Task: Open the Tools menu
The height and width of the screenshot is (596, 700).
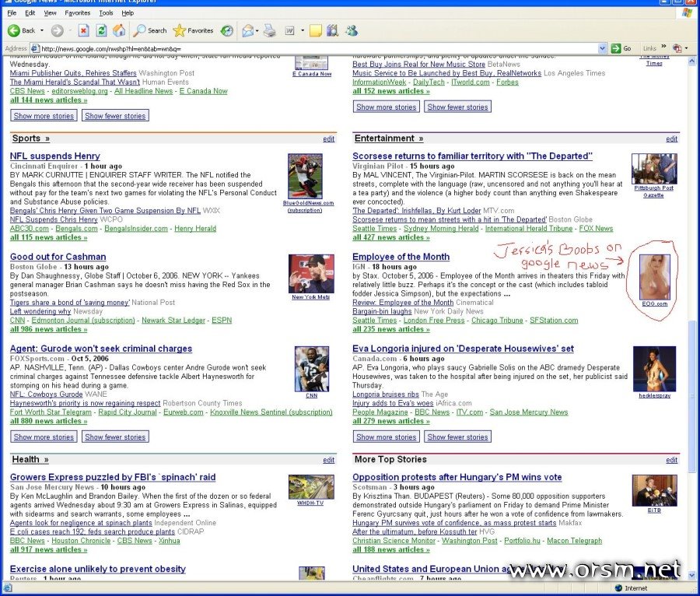Action: 106,13
